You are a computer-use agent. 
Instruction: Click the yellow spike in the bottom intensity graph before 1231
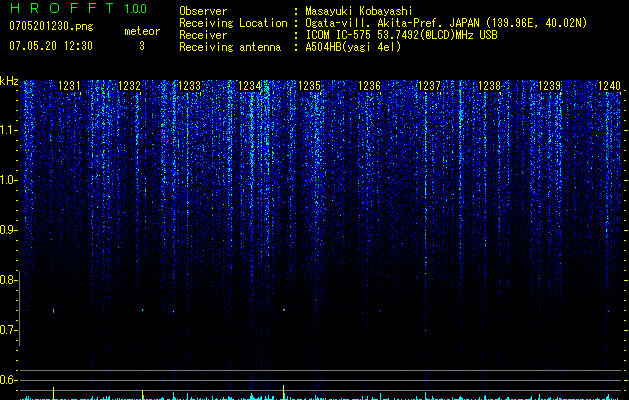53,393
